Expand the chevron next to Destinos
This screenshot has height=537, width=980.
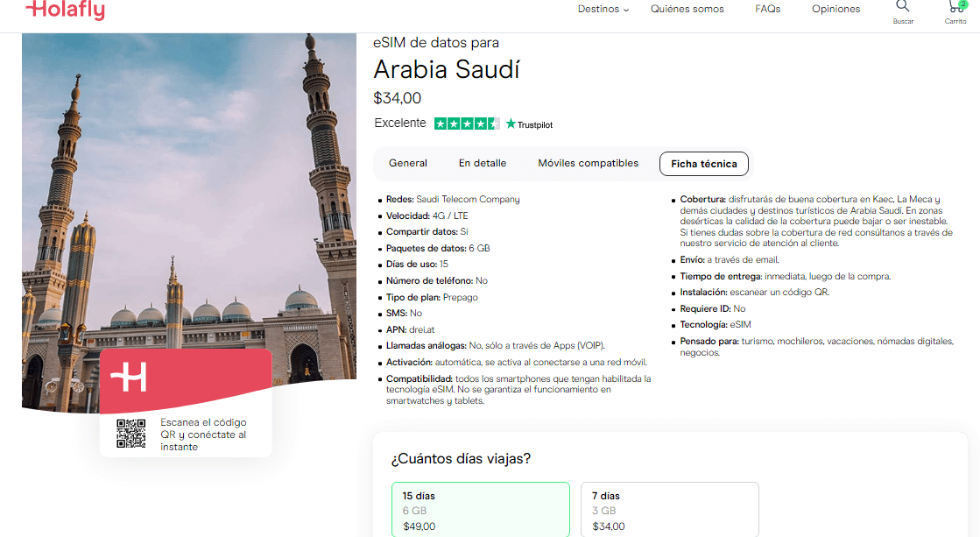click(626, 9)
